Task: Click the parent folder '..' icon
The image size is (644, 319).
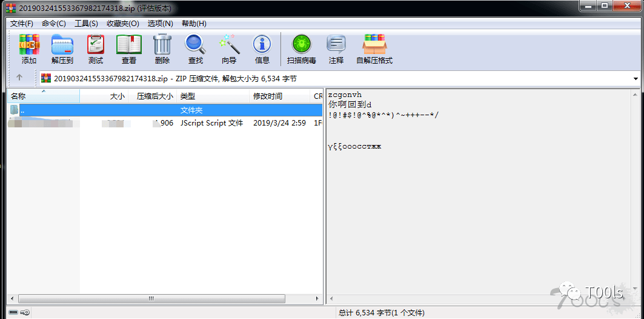Action: [x=15, y=110]
